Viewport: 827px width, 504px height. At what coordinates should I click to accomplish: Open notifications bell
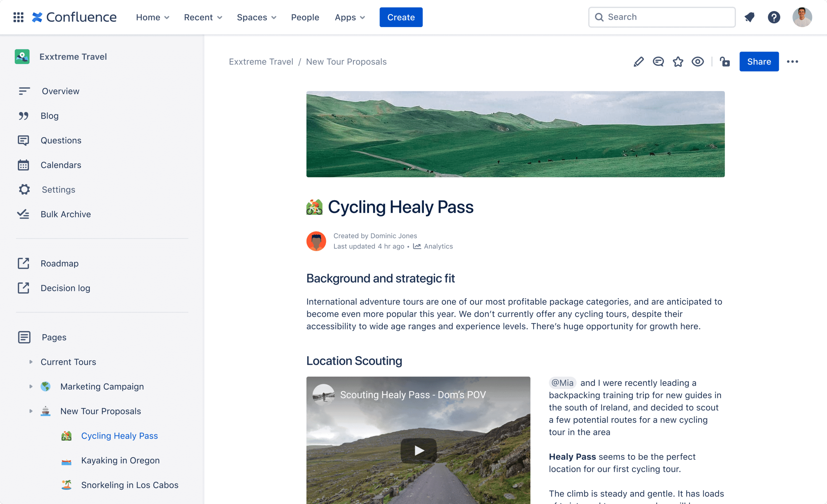click(750, 17)
